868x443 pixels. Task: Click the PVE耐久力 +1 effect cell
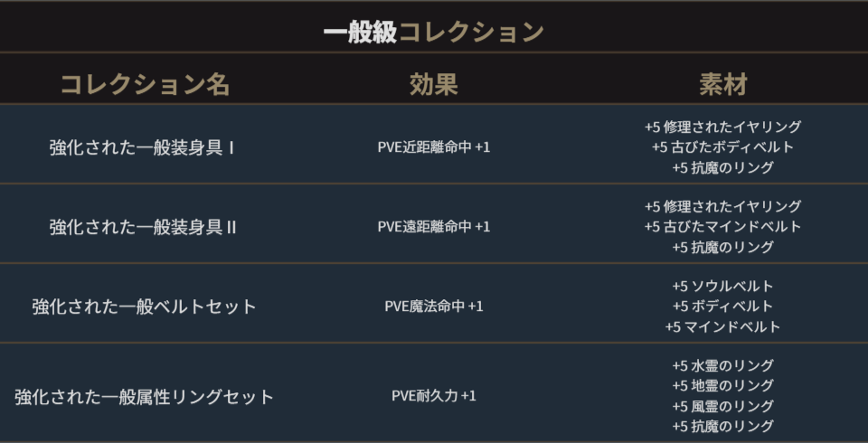point(433,396)
